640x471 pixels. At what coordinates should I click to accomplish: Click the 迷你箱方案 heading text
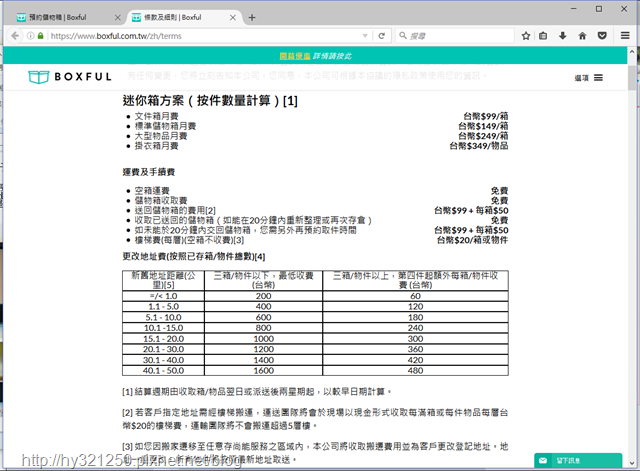[x=210, y=100]
